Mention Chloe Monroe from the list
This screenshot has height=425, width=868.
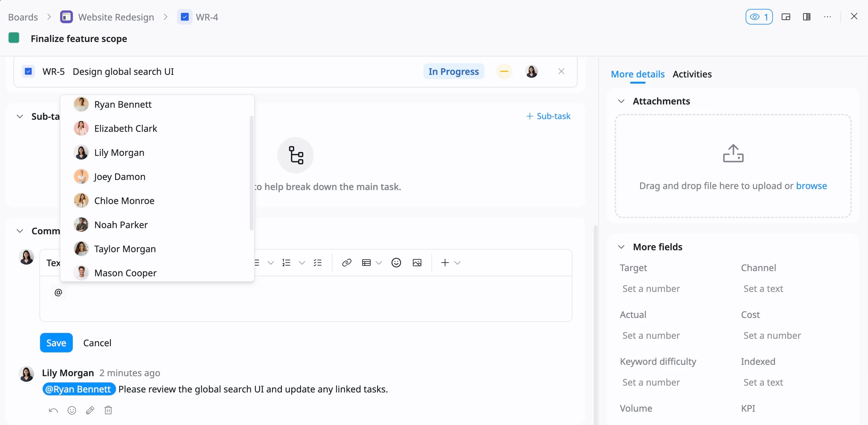157,201
